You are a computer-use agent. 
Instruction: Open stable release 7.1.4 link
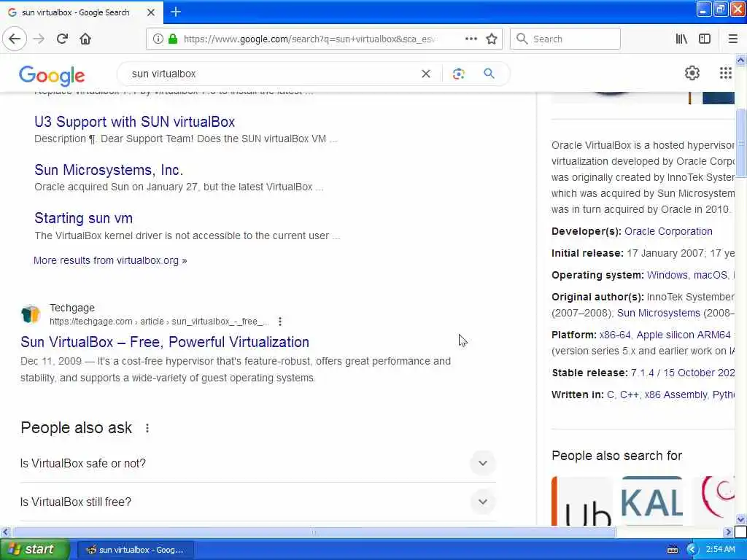point(683,373)
